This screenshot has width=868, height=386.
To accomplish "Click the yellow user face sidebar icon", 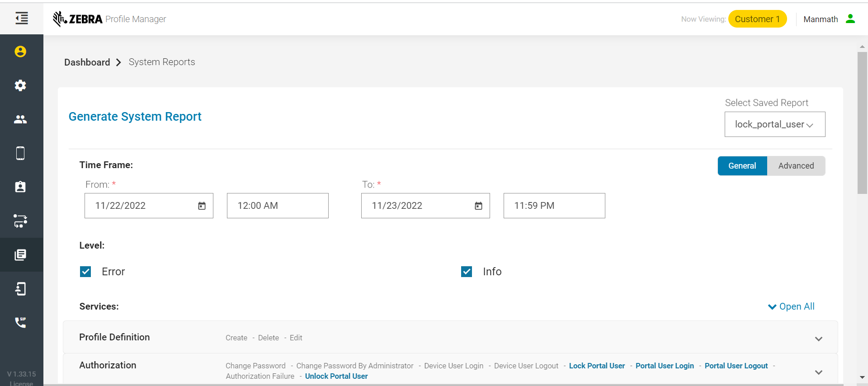I will tap(20, 52).
